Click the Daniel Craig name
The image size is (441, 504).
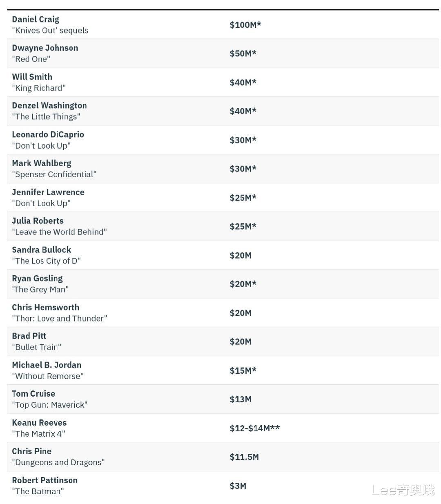tap(36, 19)
